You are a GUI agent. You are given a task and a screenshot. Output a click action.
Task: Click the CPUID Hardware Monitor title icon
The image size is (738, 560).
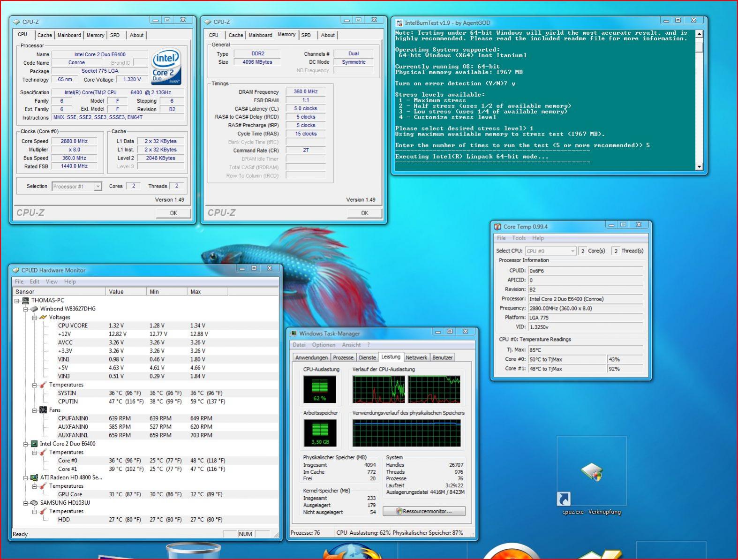tap(15, 270)
